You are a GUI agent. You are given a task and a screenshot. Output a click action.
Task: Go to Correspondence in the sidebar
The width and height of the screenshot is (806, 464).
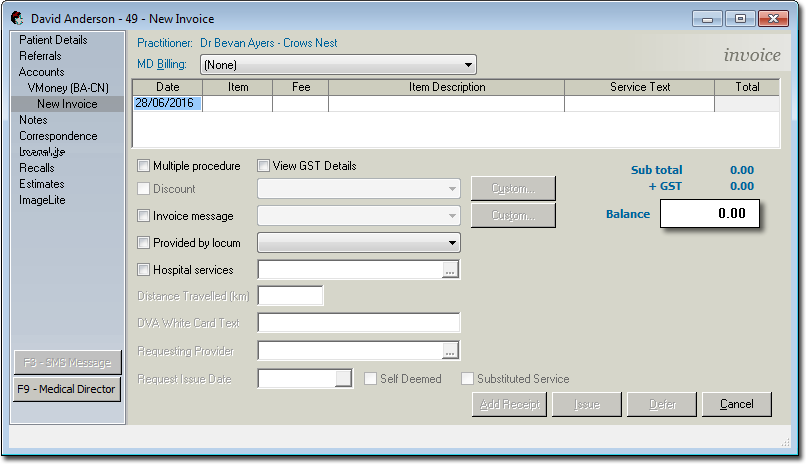[58, 136]
